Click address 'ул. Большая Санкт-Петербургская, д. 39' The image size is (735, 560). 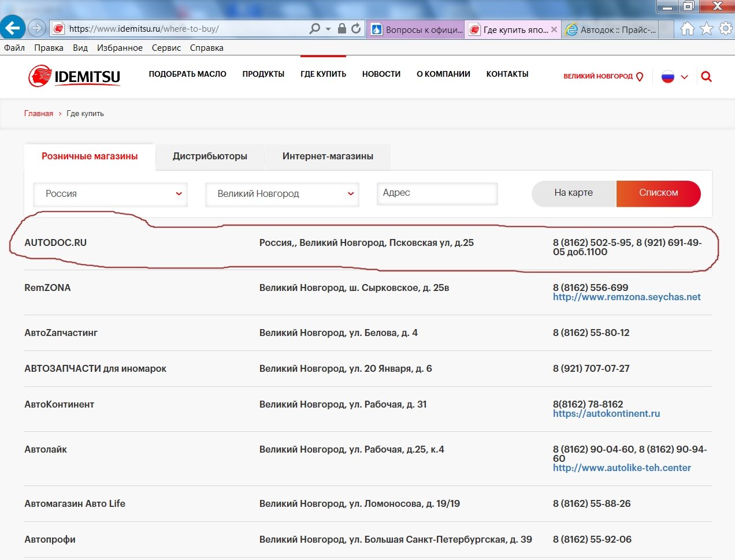click(x=440, y=539)
